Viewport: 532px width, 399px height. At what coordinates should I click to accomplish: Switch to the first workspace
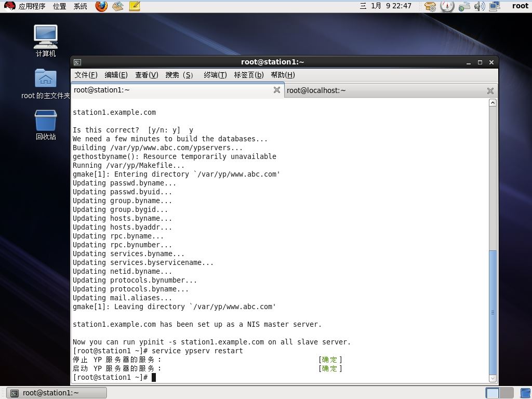[493, 393]
